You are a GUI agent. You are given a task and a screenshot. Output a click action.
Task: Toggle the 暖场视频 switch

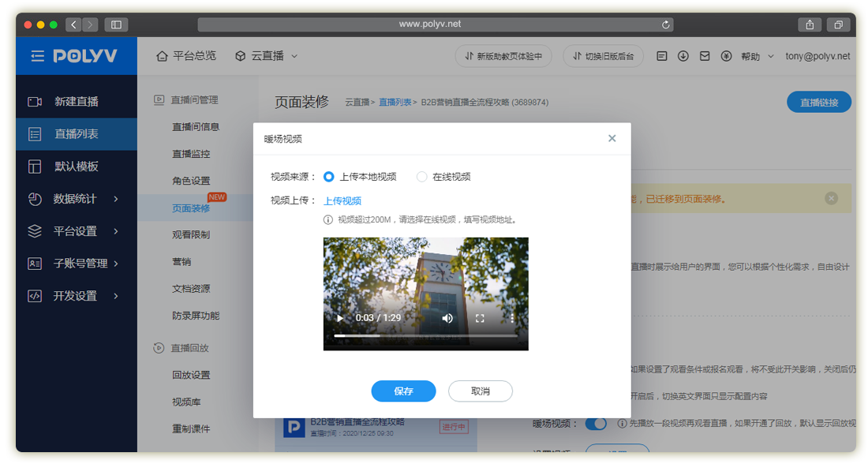tap(596, 424)
